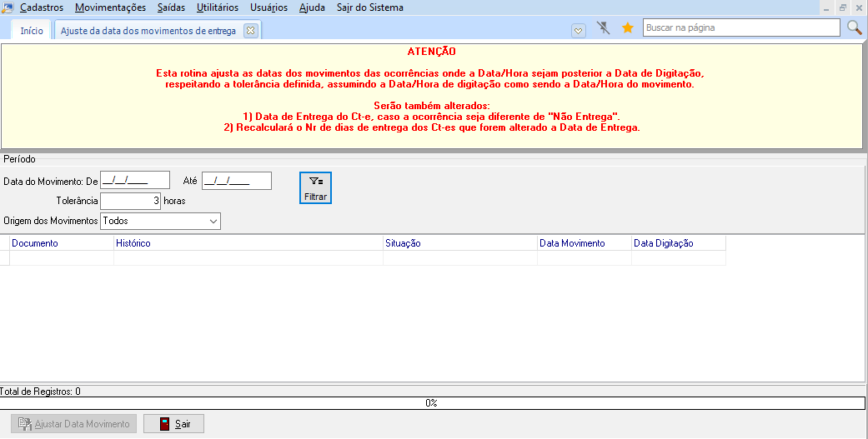Image resolution: width=868 pixels, height=439 pixels.
Task: Select Ajuste da data dos movimentos tab
Action: pos(148,31)
